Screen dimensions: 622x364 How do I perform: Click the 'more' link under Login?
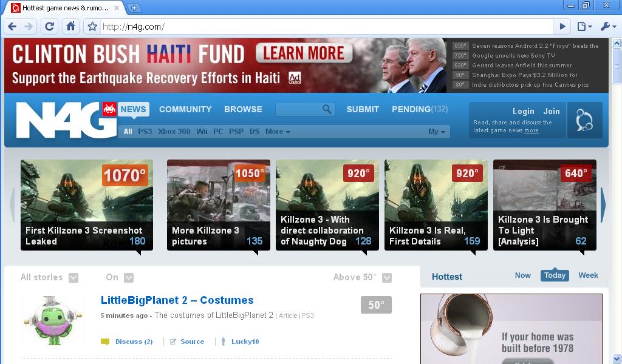point(531,130)
